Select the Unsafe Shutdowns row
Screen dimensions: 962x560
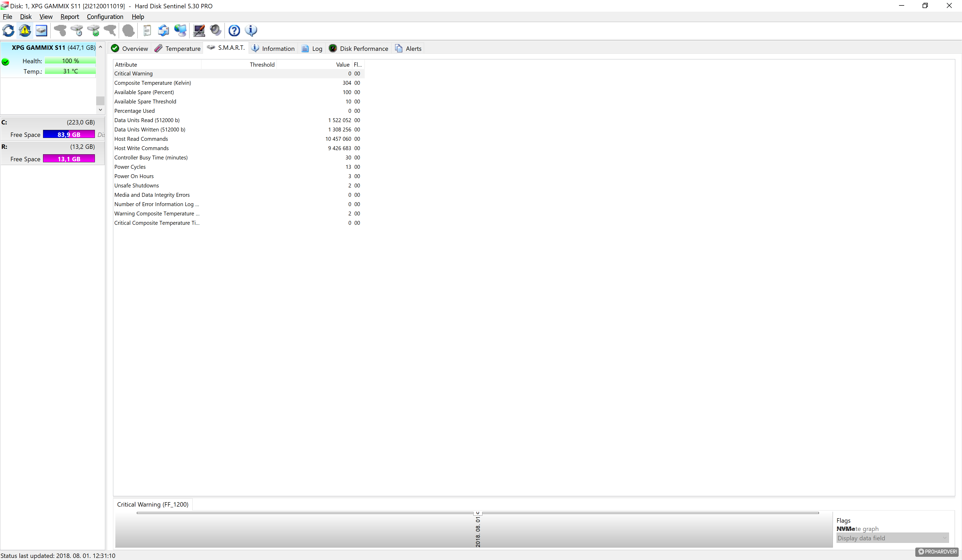238,186
